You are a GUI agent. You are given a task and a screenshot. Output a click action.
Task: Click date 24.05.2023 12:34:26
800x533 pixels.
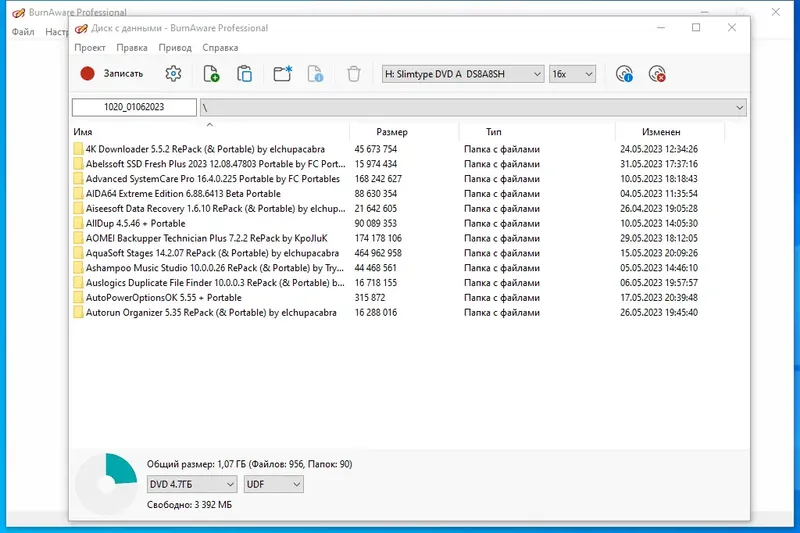(x=659, y=149)
